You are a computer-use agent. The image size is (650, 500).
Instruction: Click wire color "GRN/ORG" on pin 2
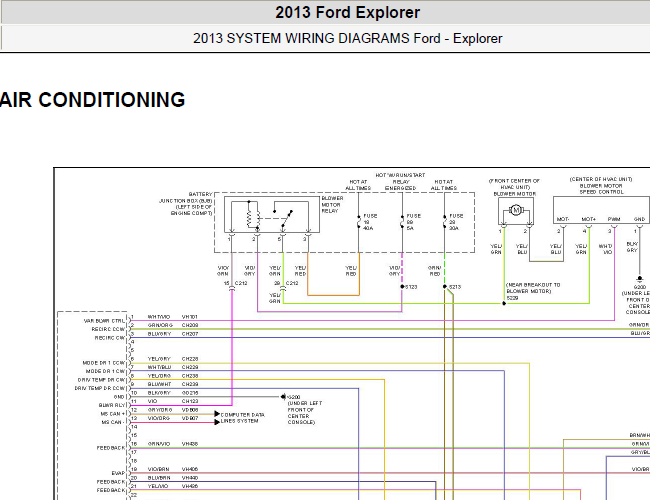click(x=160, y=325)
